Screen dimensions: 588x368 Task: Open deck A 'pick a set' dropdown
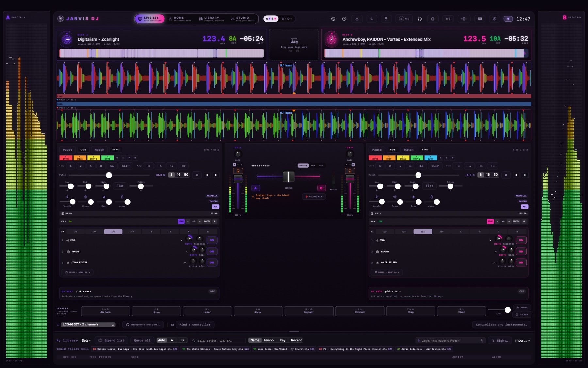click(84, 291)
